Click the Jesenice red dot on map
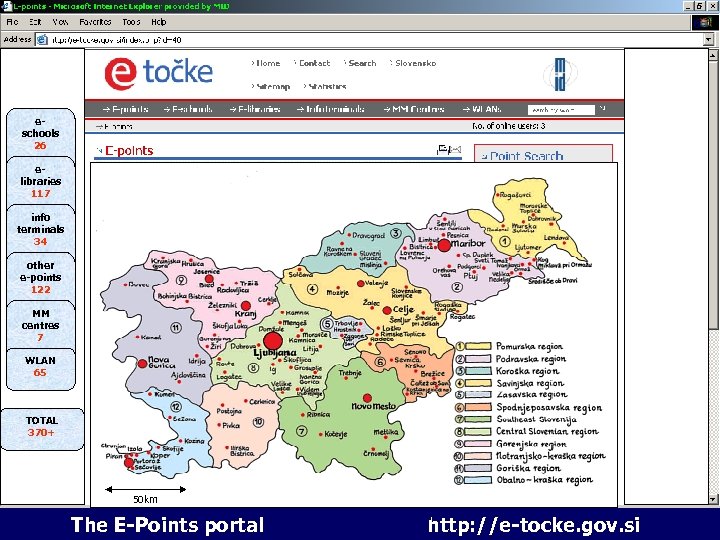Screen dimensions: 720x540 point(209,279)
